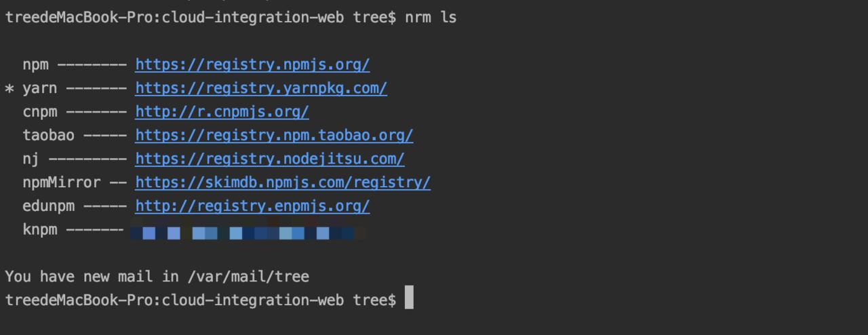
Task: Open the skimdb.npmjs.com/registry link
Action: pyautogui.click(x=283, y=182)
